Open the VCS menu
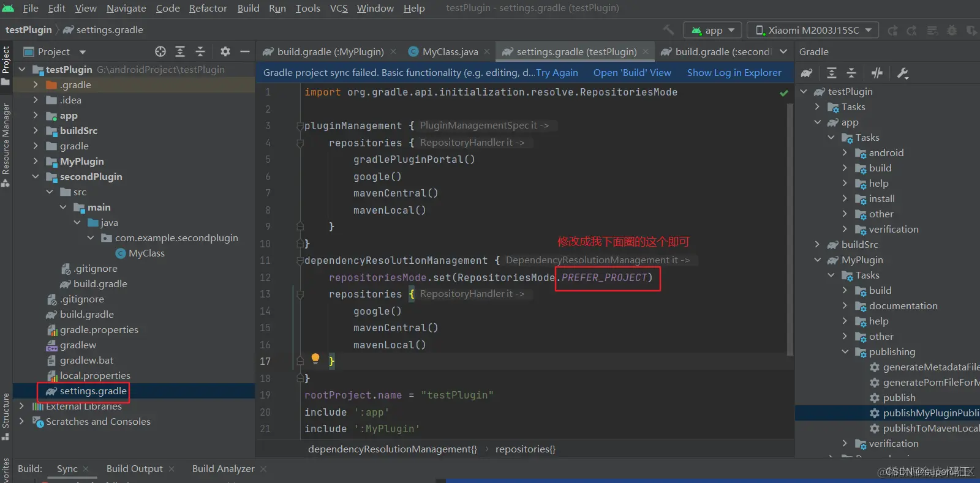Screen dimensions: 980x483 [x=339, y=8]
